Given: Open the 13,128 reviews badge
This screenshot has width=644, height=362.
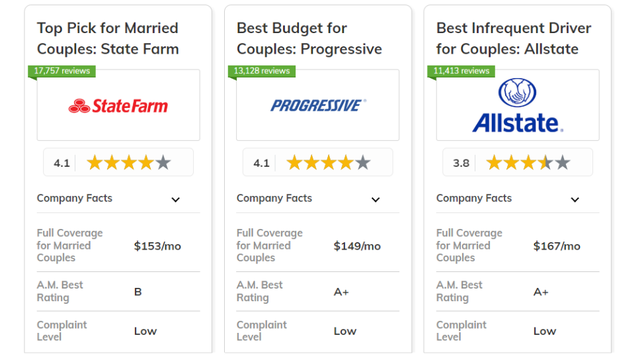Looking at the screenshot, I should pyautogui.click(x=262, y=71).
